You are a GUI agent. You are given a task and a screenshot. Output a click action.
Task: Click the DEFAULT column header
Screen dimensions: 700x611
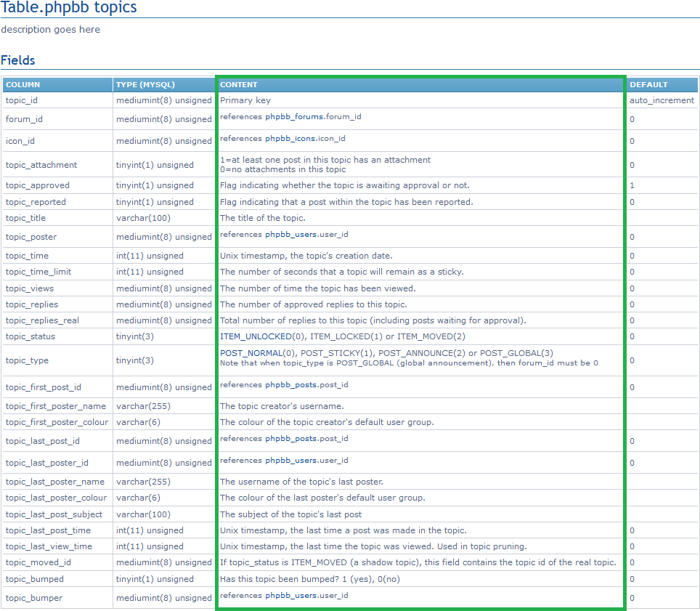648,85
